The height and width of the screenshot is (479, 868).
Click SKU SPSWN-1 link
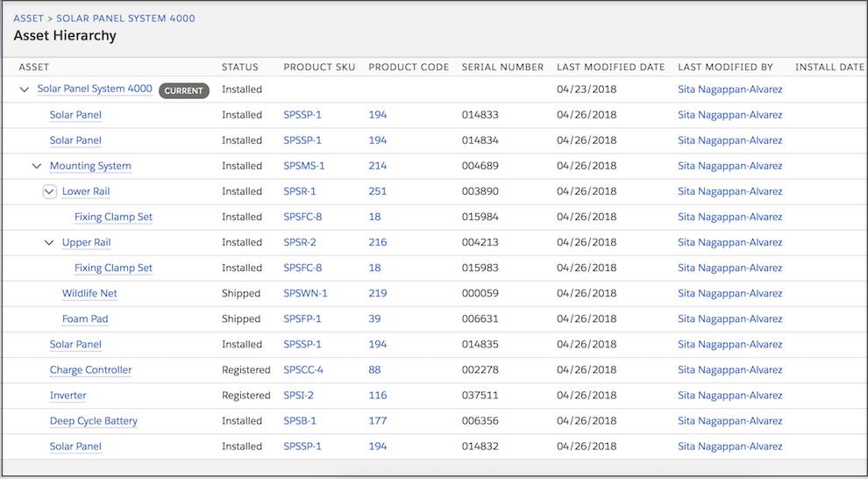coord(305,293)
